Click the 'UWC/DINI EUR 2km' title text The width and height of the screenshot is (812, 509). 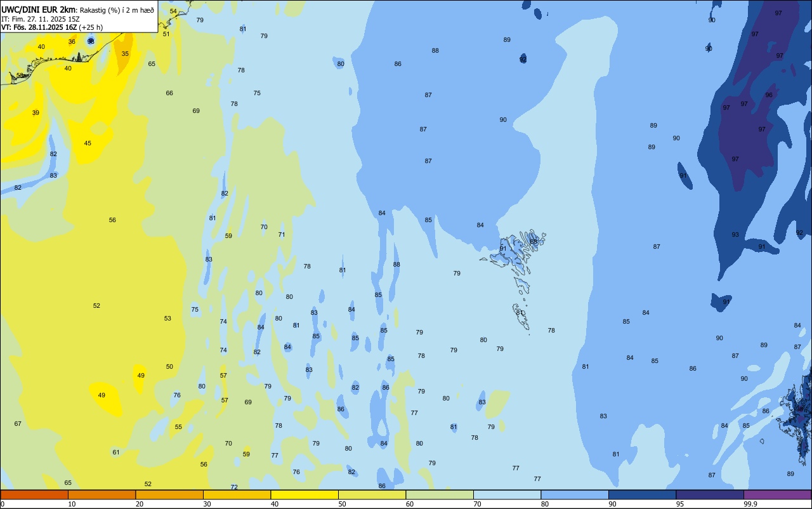tap(38, 10)
